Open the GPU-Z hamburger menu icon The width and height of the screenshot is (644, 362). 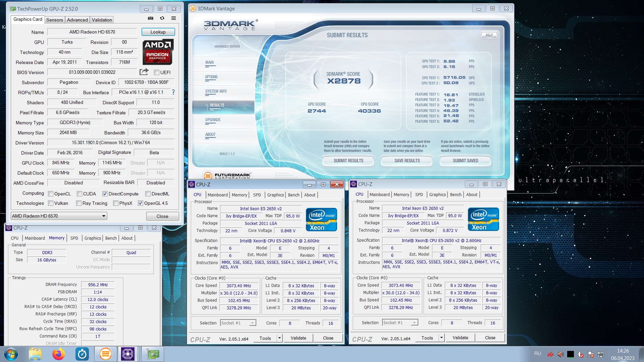[173, 18]
